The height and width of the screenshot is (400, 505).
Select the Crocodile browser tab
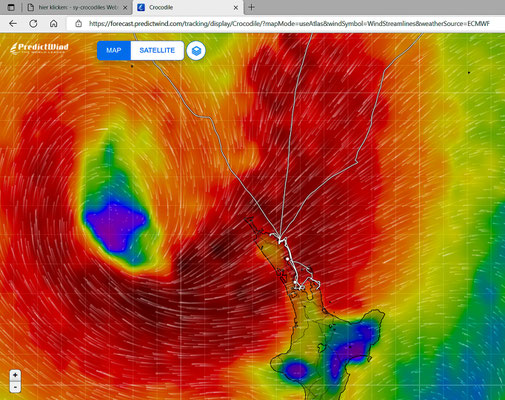(188, 7)
